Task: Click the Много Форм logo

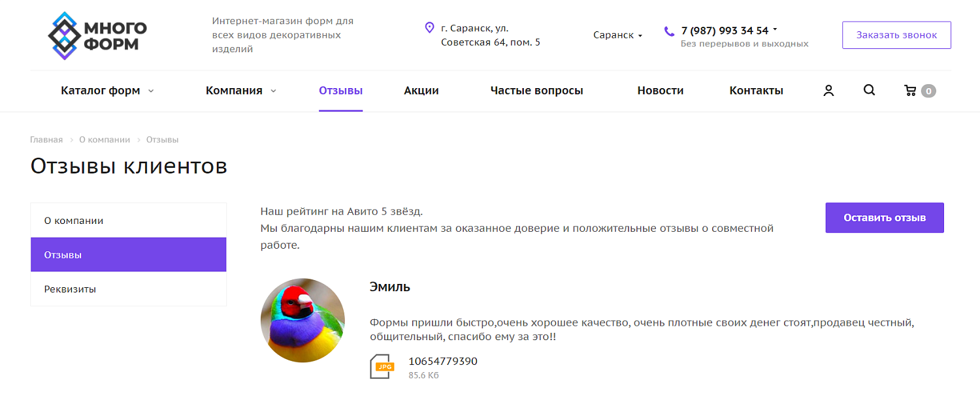Action: coord(96,35)
